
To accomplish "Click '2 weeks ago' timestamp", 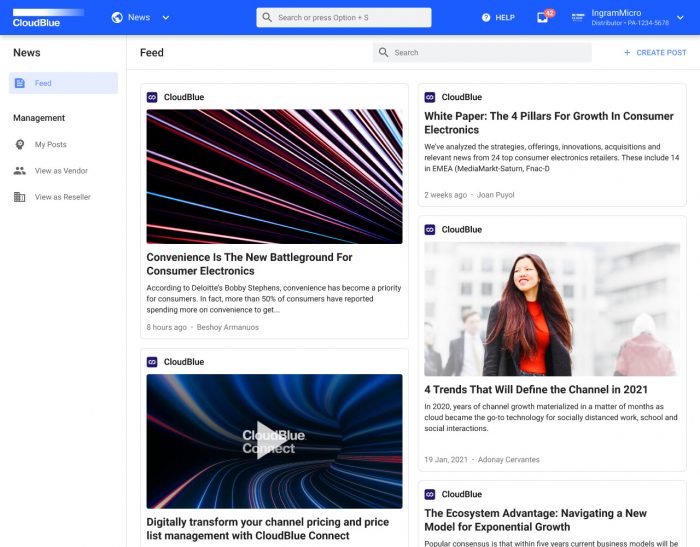I will coord(446,195).
